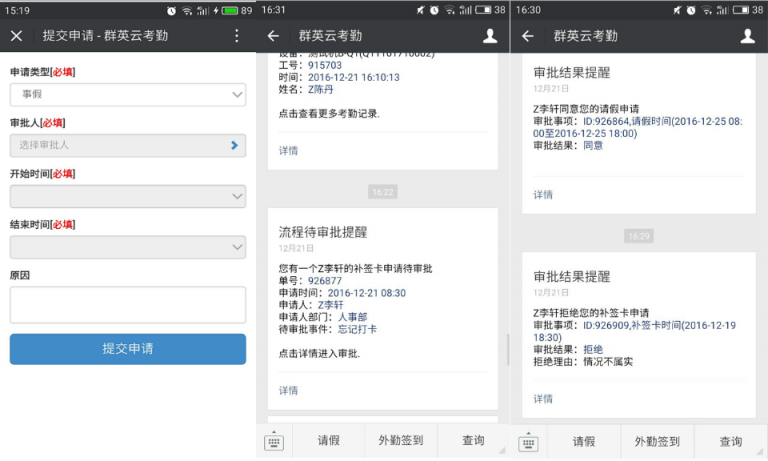Open 详情 under the 流程待审批提醒 card
This screenshot has height=461, width=768.
pyautogui.click(x=288, y=390)
